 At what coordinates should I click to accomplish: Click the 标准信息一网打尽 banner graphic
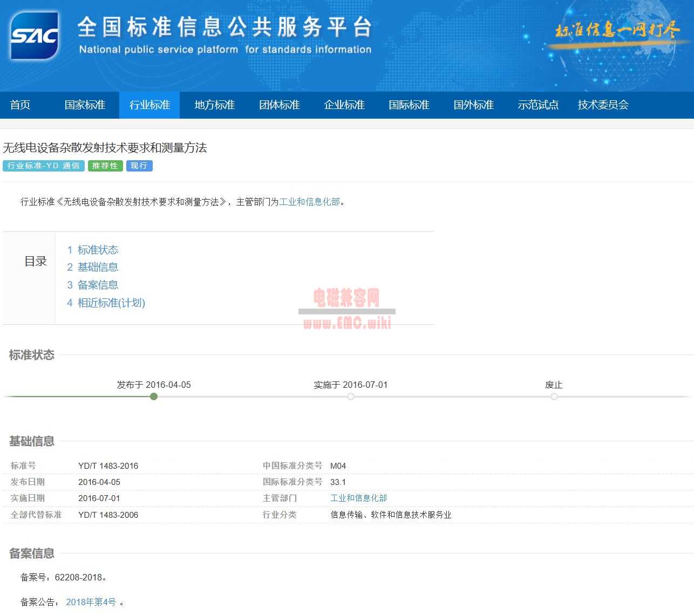[615, 31]
